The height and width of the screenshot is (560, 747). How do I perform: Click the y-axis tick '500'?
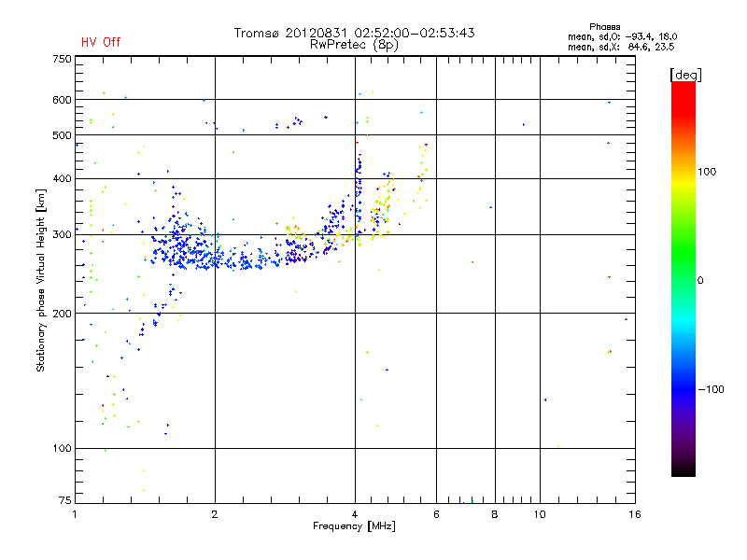tap(62, 135)
